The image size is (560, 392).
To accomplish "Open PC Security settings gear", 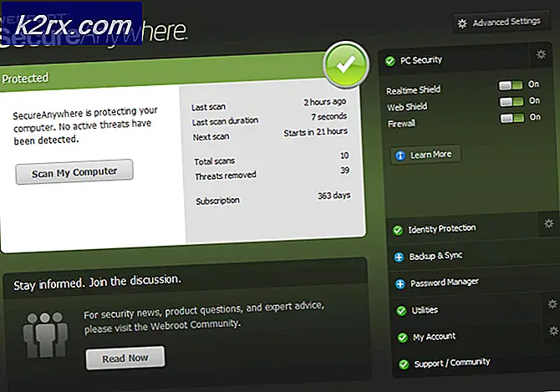I will point(541,54).
